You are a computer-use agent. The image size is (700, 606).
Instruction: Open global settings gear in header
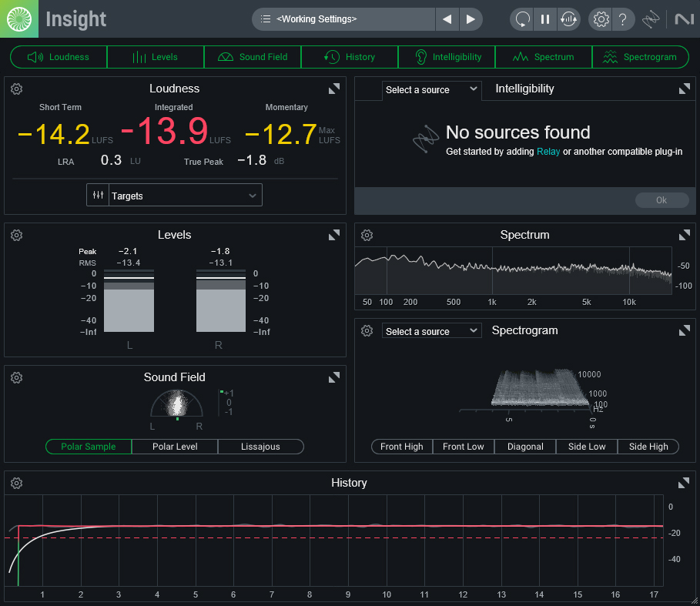point(601,19)
